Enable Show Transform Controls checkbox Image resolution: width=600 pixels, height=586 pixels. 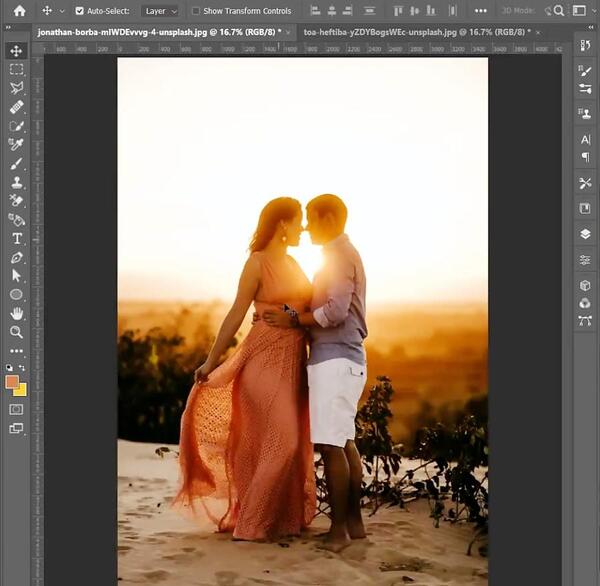pyautogui.click(x=196, y=11)
